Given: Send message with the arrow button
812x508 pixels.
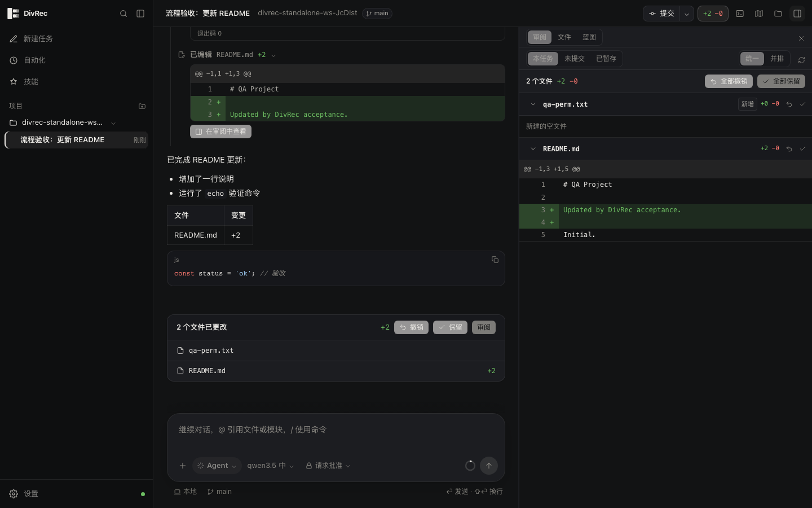Looking at the screenshot, I should point(489,466).
